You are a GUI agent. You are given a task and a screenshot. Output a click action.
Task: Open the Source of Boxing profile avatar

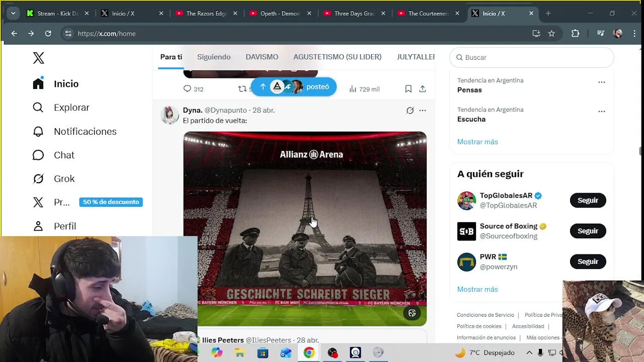(x=466, y=231)
